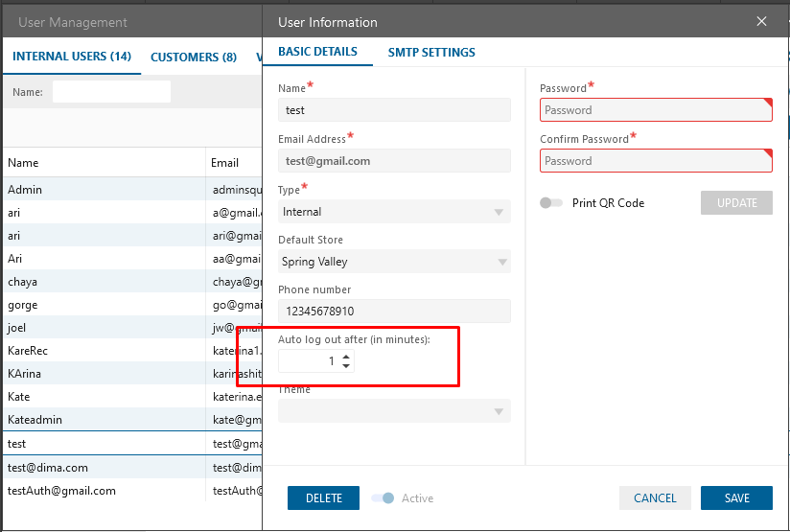
Task: Focus the Name field containing test
Action: 394,110
